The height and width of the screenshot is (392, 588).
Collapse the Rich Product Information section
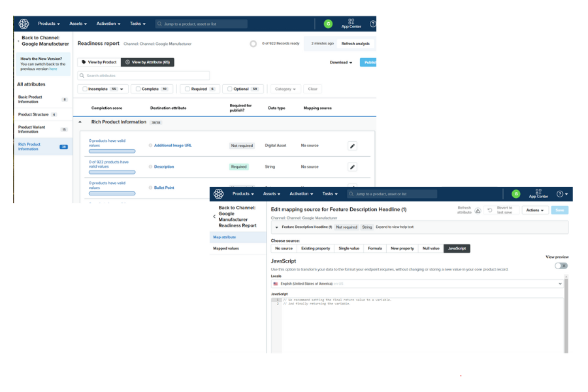(x=80, y=122)
